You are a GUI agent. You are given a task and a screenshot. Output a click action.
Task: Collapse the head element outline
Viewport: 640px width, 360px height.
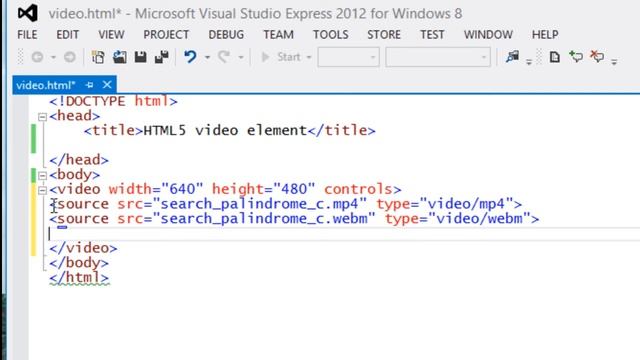click(x=42, y=117)
